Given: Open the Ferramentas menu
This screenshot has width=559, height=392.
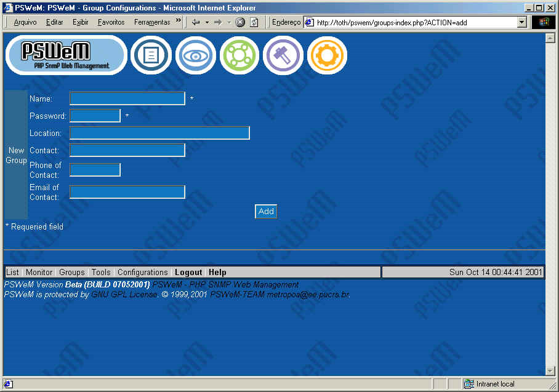Looking at the screenshot, I should (152, 22).
